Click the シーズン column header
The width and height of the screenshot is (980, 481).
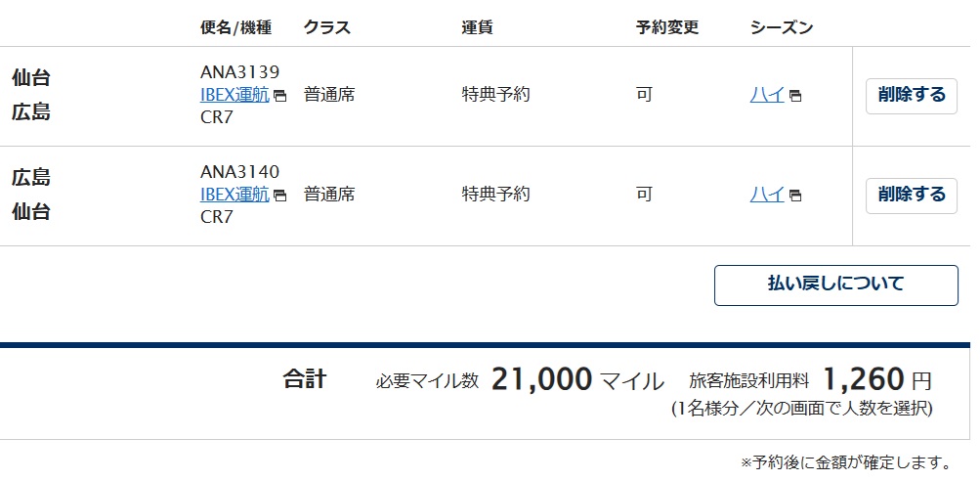point(782,27)
